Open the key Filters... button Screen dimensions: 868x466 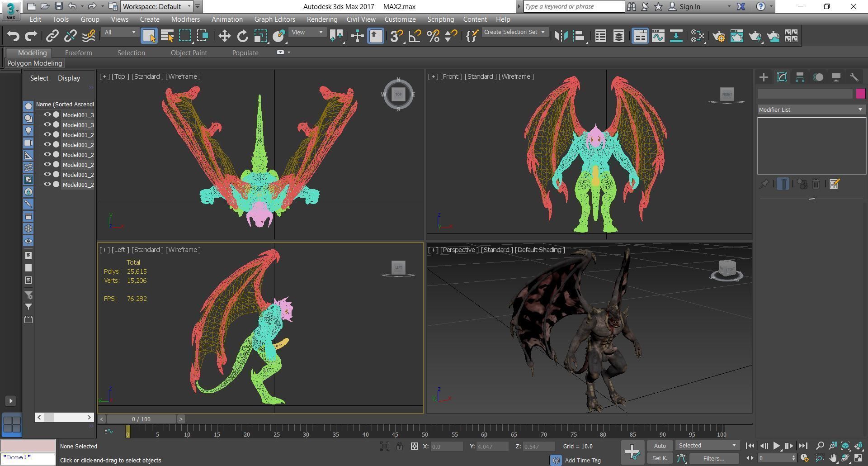tap(714, 458)
